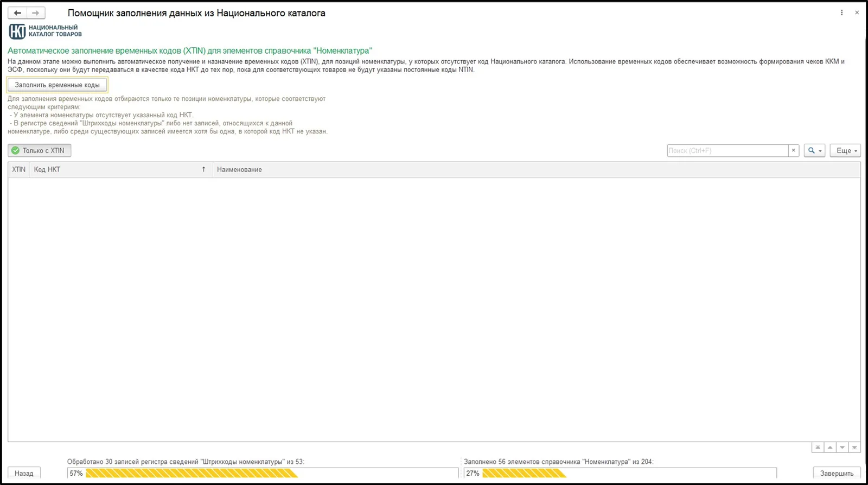Jump to first row arrow icon
The height and width of the screenshot is (485, 868).
click(818, 448)
